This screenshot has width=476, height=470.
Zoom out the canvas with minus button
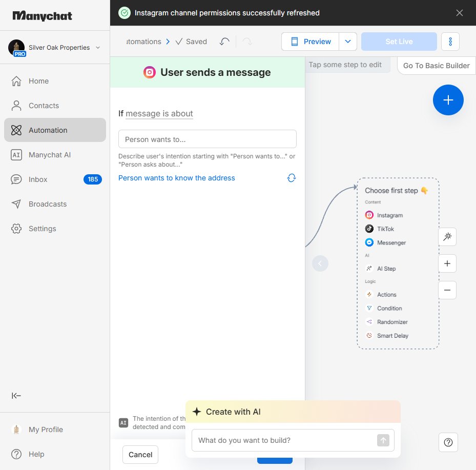pos(447,290)
